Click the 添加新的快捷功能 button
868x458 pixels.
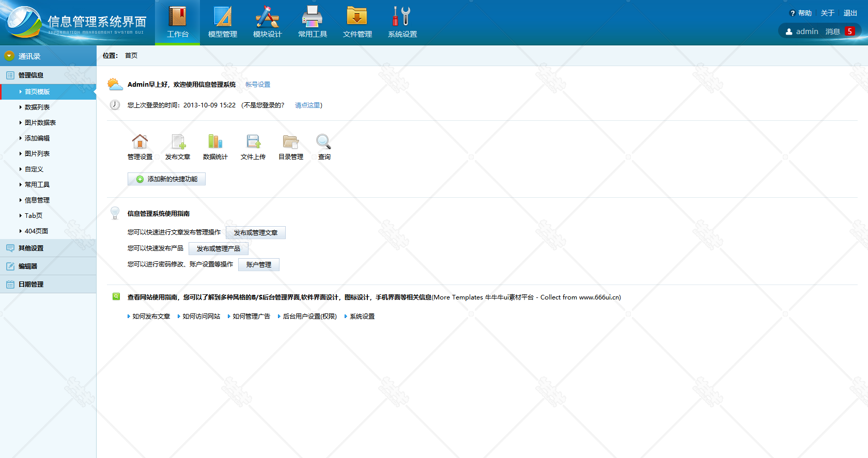(x=166, y=179)
